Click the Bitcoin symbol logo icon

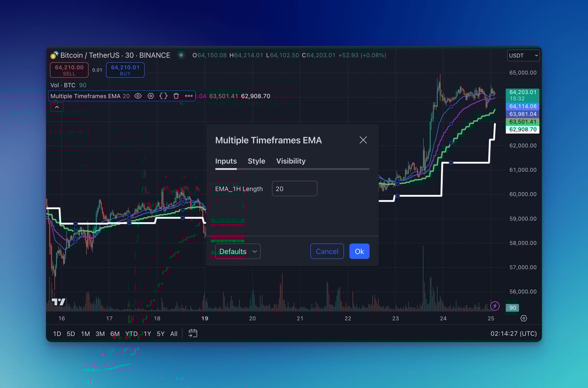tap(54, 56)
